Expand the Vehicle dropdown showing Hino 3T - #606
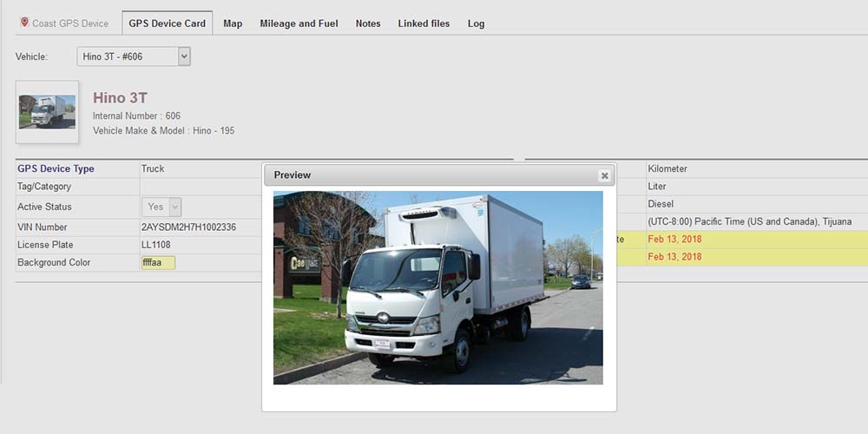This screenshot has width=868, height=434. point(134,56)
